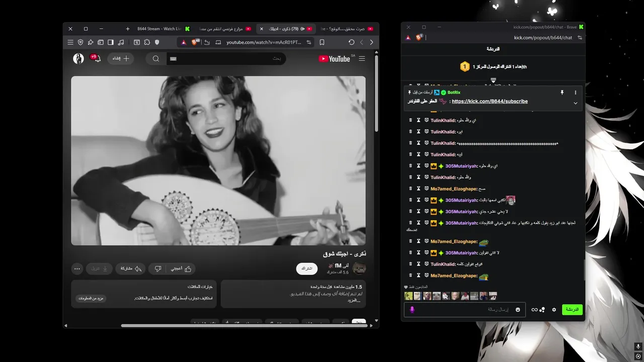Open more actions three-dots under video
Screen dimensions: 644x362
point(77,268)
